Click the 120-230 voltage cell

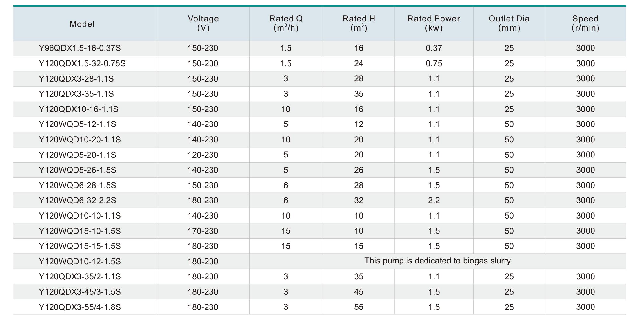pyautogui.click(x=203, y=155)
